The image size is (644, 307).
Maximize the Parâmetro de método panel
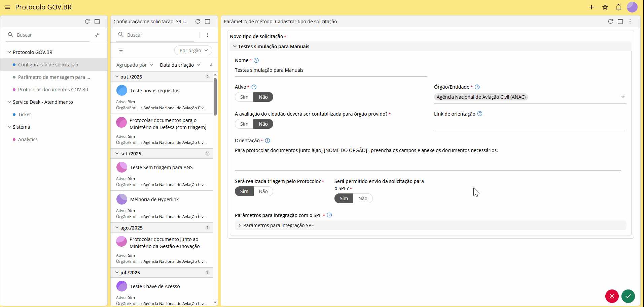click(620, 21)
